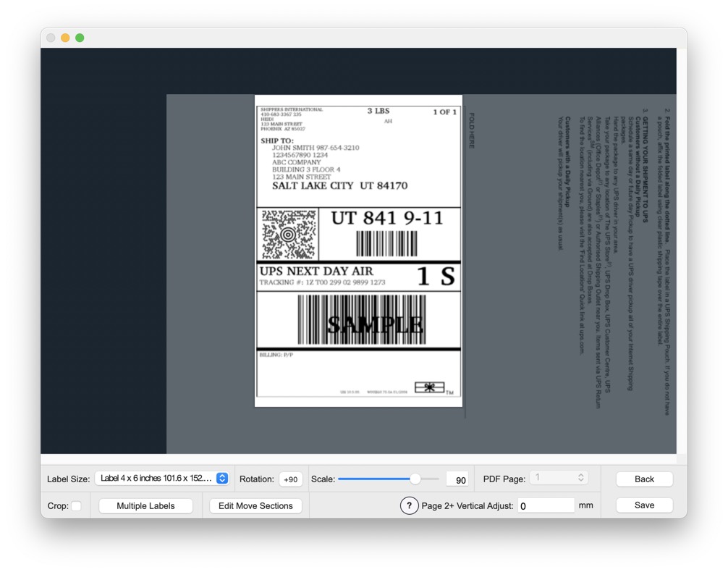Click the SAMPLE tracking barcode in the preview

click(x=361, y=320)
